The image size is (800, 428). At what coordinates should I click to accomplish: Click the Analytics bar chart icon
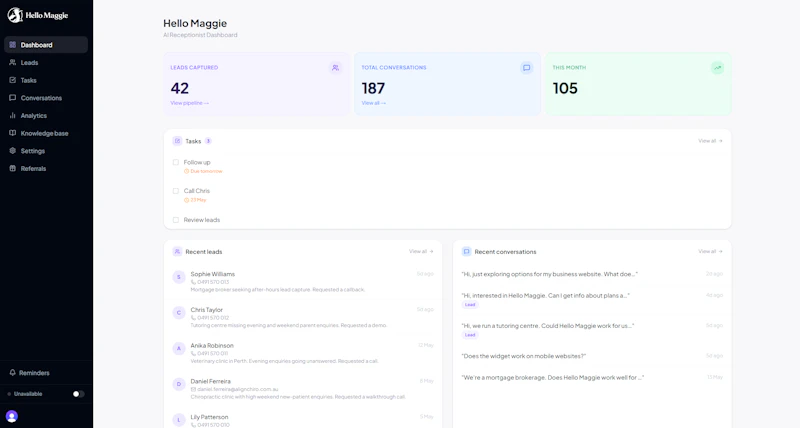click(x=13, y=115)
